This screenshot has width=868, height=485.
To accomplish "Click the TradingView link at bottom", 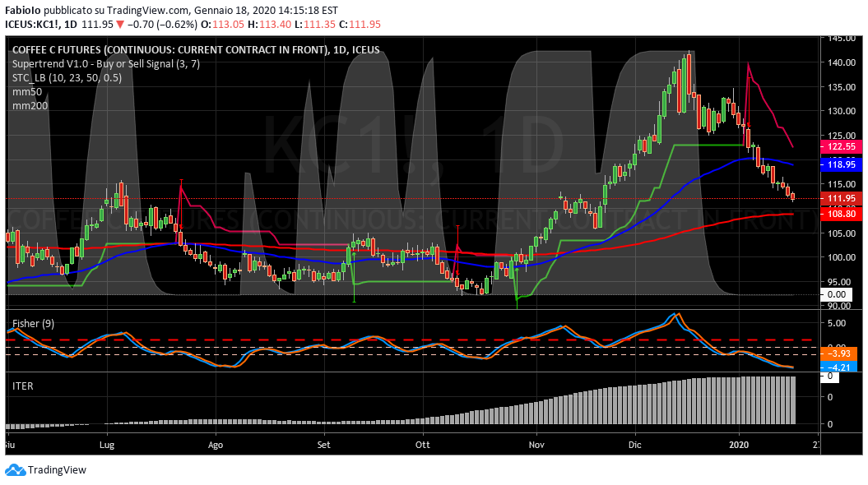I will [58, 471].
